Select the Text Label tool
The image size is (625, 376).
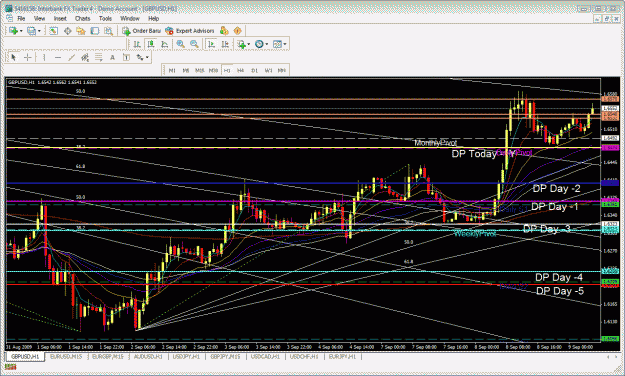tap(126, 58)
